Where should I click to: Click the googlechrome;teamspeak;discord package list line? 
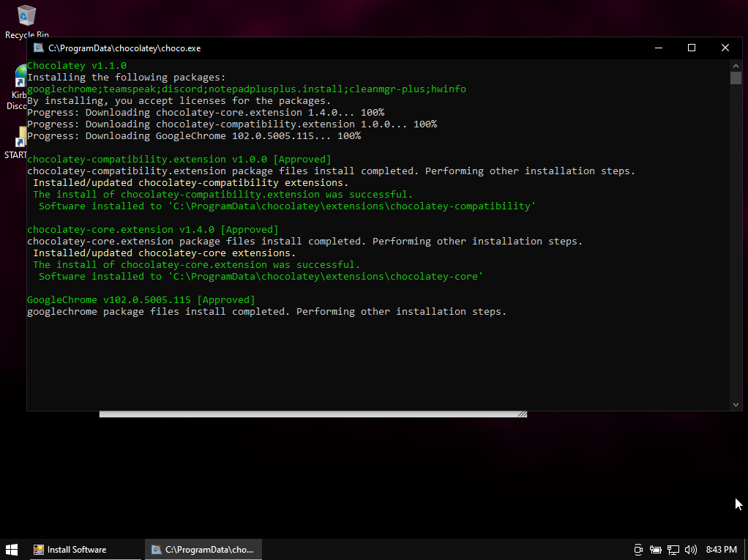(x=247, y=89)
